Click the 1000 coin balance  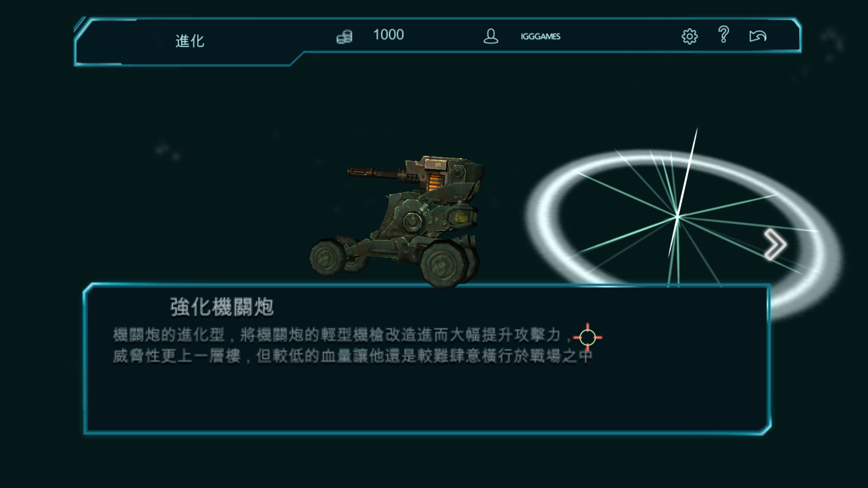coord(388,35)
